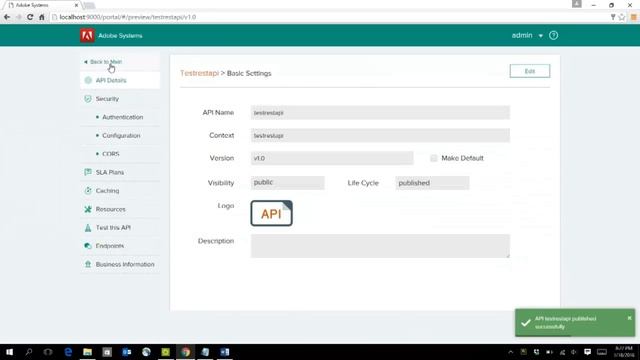Open Outlook from taskbar
The width and height of the screenshot is (640, 360).
127,352
